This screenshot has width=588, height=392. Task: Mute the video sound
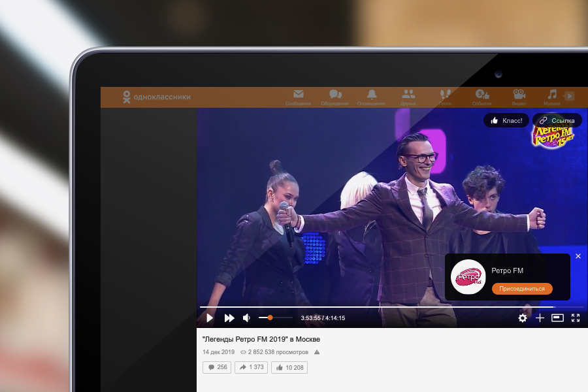(x=246, y=318)
